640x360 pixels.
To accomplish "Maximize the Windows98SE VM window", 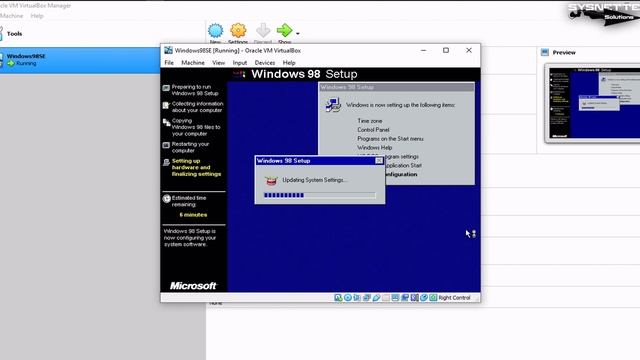I will point(446,50).
